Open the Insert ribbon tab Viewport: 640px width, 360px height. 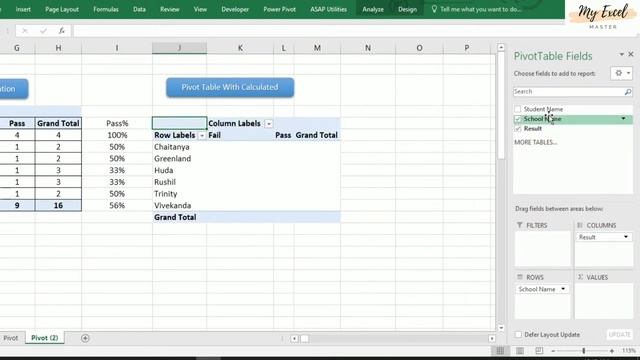(23, 9)
